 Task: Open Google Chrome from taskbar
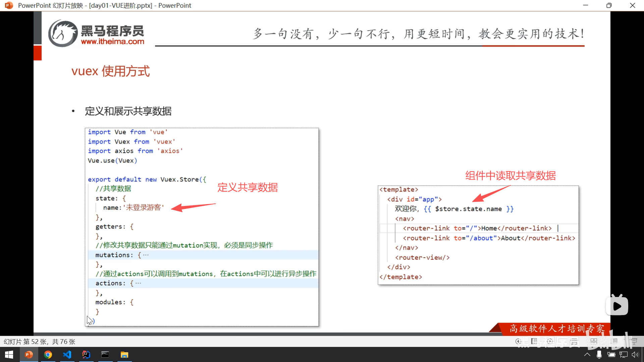pyautogui.click(x=48, y=355)
